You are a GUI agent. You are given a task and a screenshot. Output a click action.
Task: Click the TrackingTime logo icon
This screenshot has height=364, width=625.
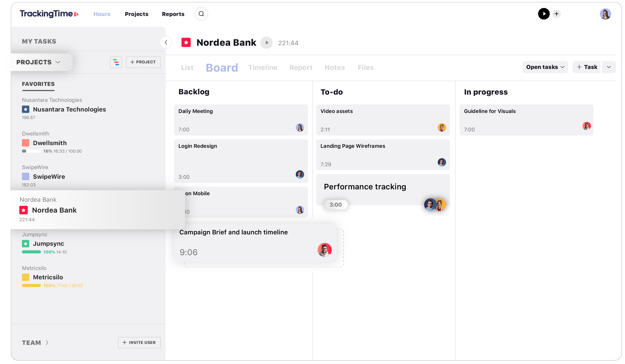pyautogui.click(x=77, y=14)
